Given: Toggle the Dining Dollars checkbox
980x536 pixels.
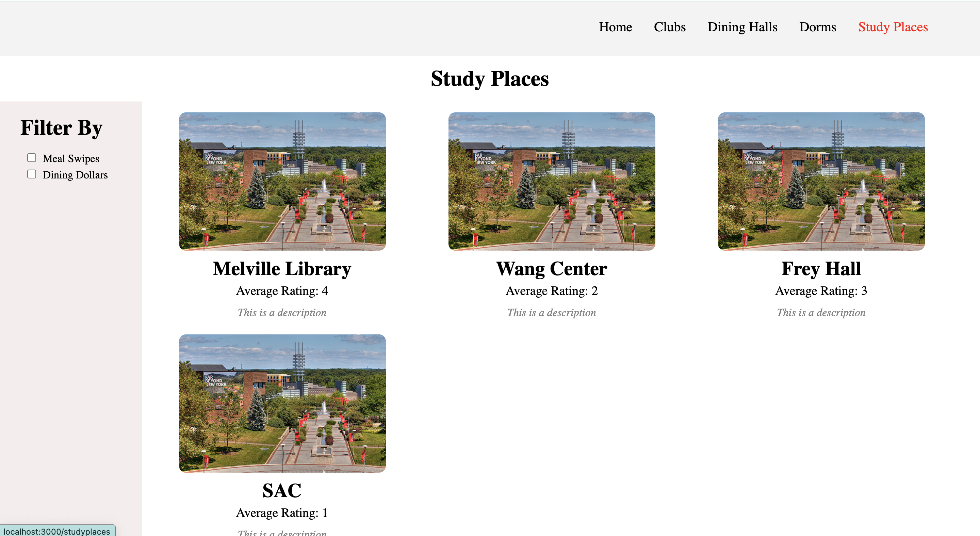Looking at the screenshot, I should click(32, 174).
